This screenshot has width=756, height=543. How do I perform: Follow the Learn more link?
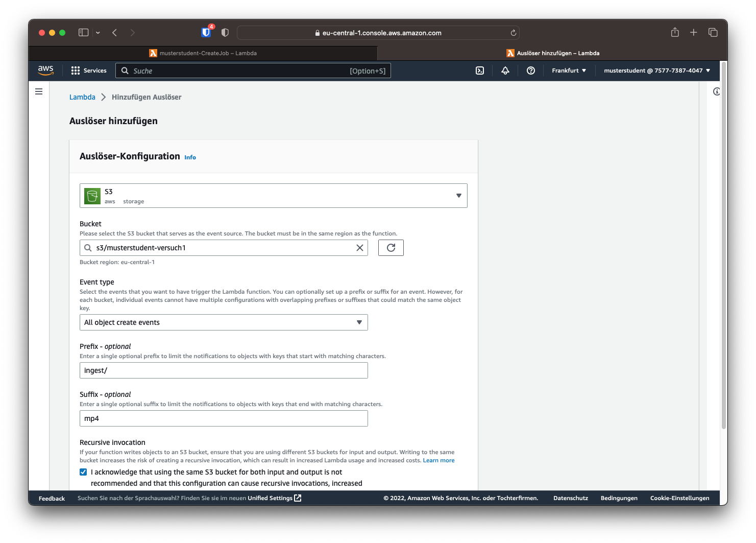pyautogui.click(x=438, y=460)
